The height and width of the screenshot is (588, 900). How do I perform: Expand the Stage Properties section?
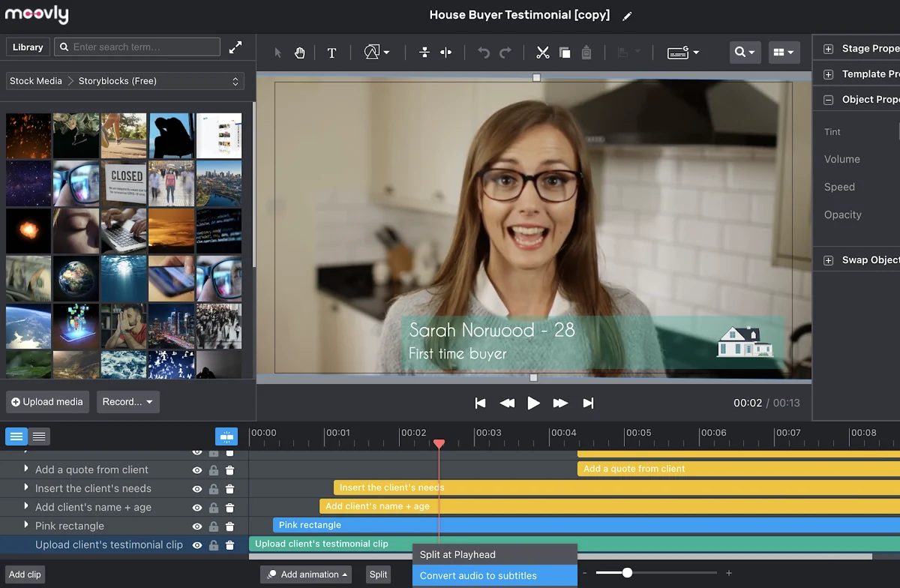click(x=829, y=49)
